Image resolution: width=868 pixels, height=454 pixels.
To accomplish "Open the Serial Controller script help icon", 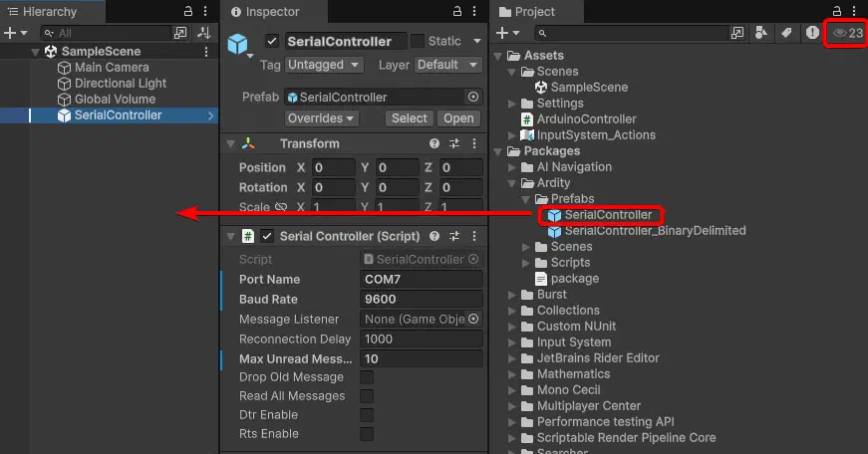I will pos(434,236).
